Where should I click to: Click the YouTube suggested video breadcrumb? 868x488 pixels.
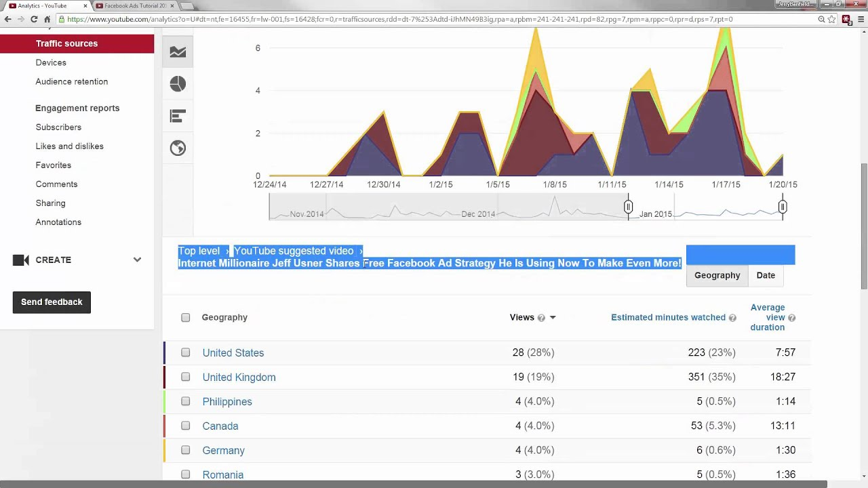pos(294,251)
